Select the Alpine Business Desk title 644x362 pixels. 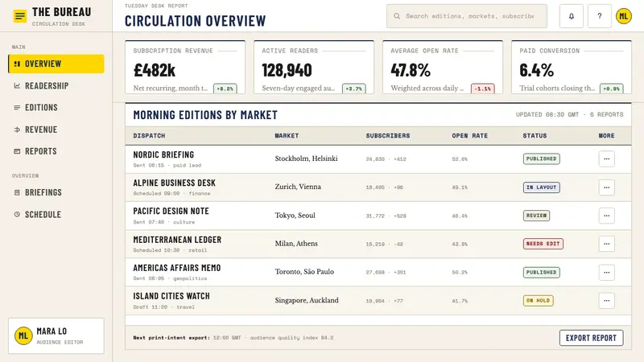click(174, 183)
